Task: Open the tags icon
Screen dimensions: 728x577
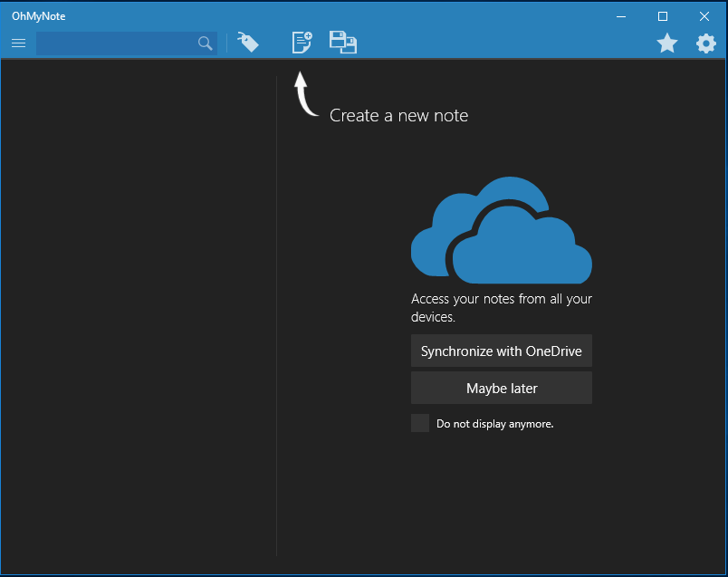Action: (248, 43)
